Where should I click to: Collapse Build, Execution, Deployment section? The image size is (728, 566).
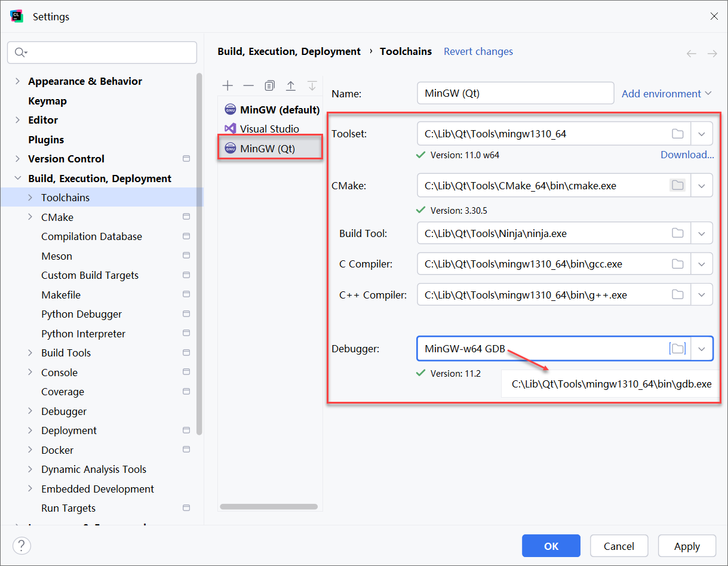click(17, 179)
